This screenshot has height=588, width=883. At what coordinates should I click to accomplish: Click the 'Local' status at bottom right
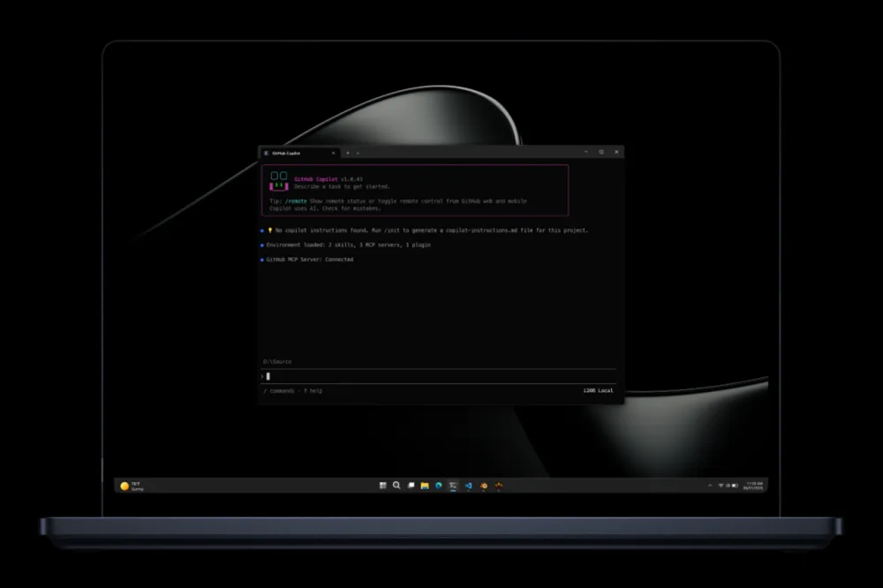tap(606, 390)
